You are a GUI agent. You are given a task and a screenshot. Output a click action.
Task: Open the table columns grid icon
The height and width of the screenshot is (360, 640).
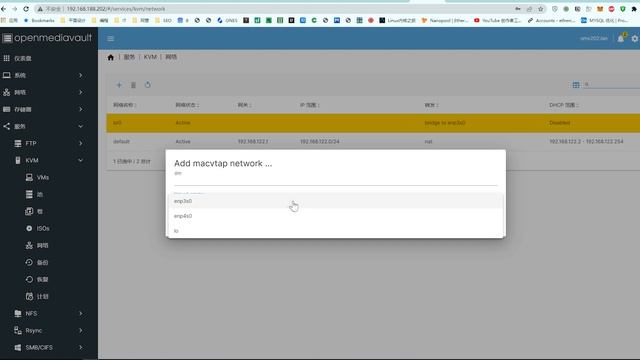coord(576,85)
